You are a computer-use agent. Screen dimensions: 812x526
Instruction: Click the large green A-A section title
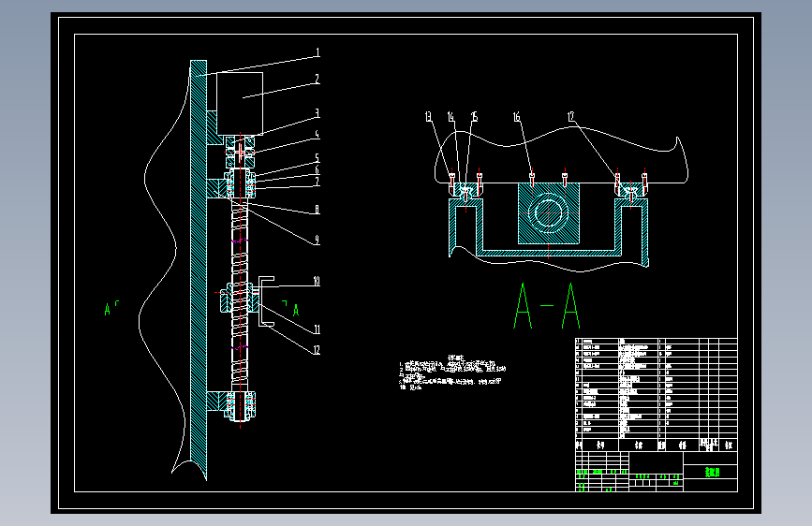546,306
